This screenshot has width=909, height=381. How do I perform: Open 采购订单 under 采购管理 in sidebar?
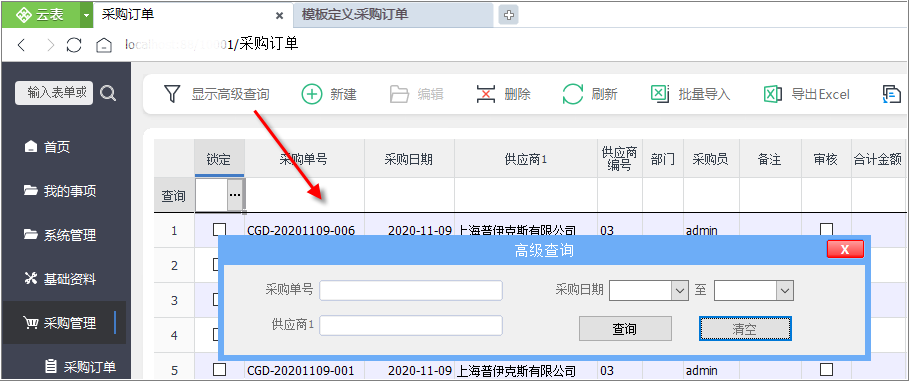81,367
